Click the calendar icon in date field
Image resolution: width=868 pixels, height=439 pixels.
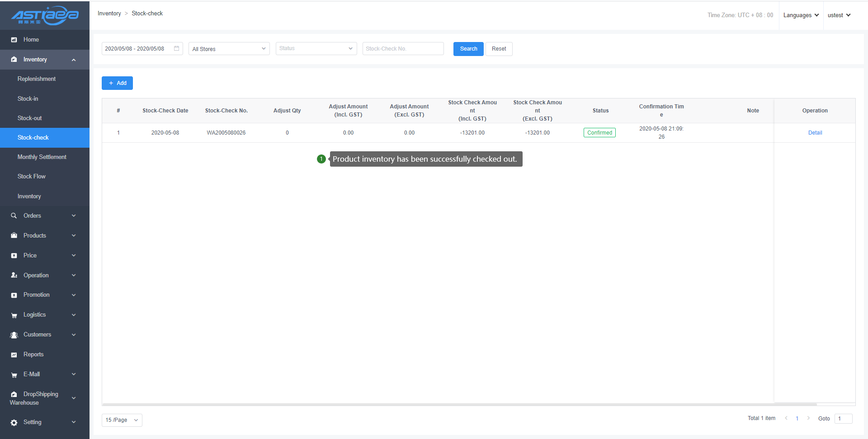177,48
